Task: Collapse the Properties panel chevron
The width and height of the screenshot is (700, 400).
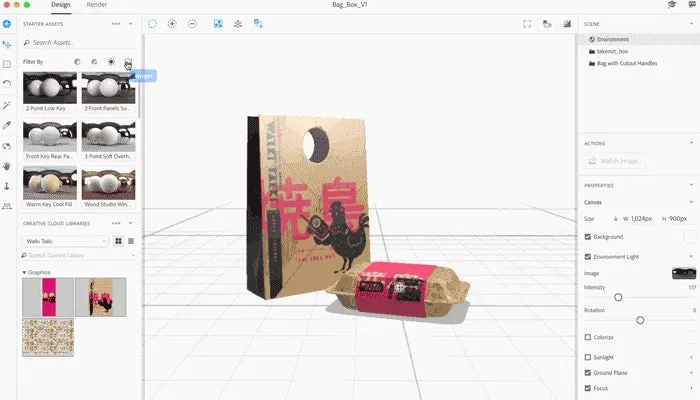Action: coord(691,185)
